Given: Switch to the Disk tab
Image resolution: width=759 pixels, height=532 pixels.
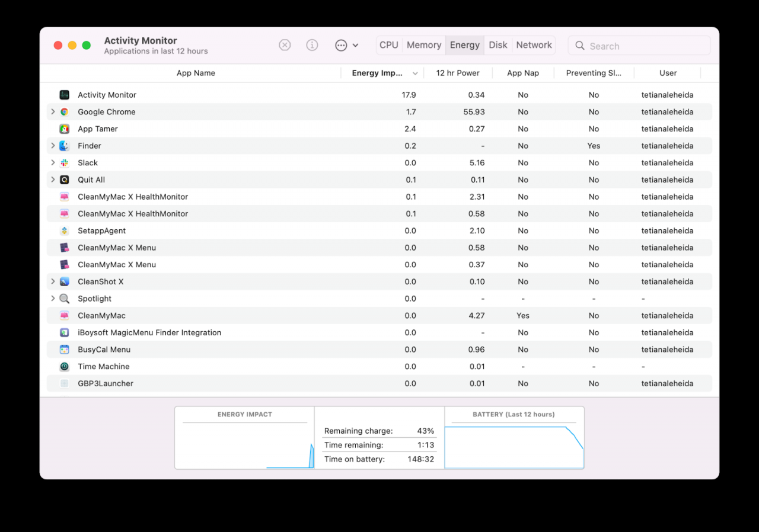Looking at the screenshot, I should click(x=498, y=45).
